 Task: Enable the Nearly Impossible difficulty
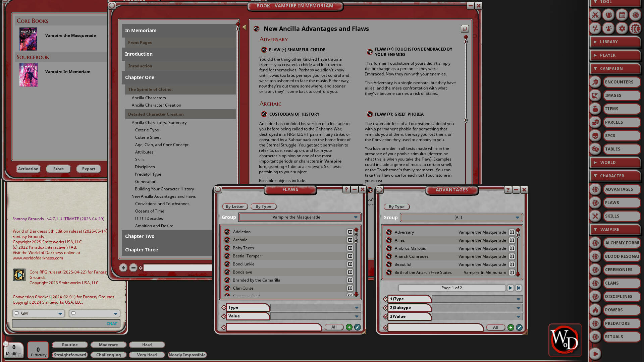point(187,355)
